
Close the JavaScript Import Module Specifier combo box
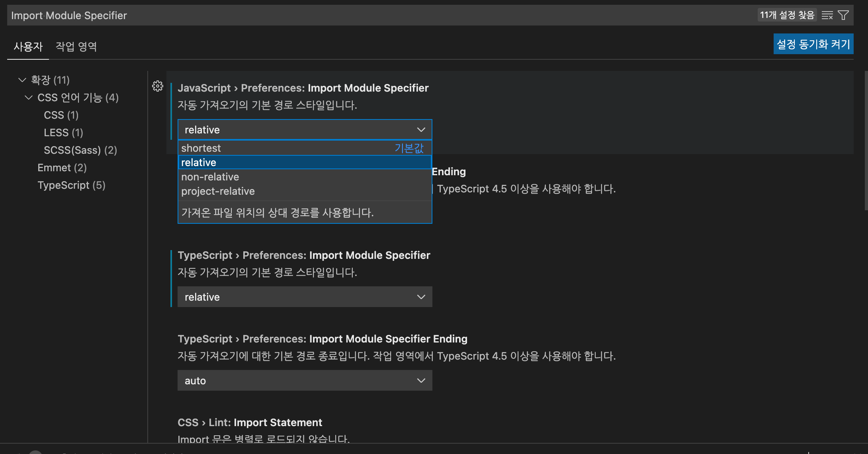304,130
